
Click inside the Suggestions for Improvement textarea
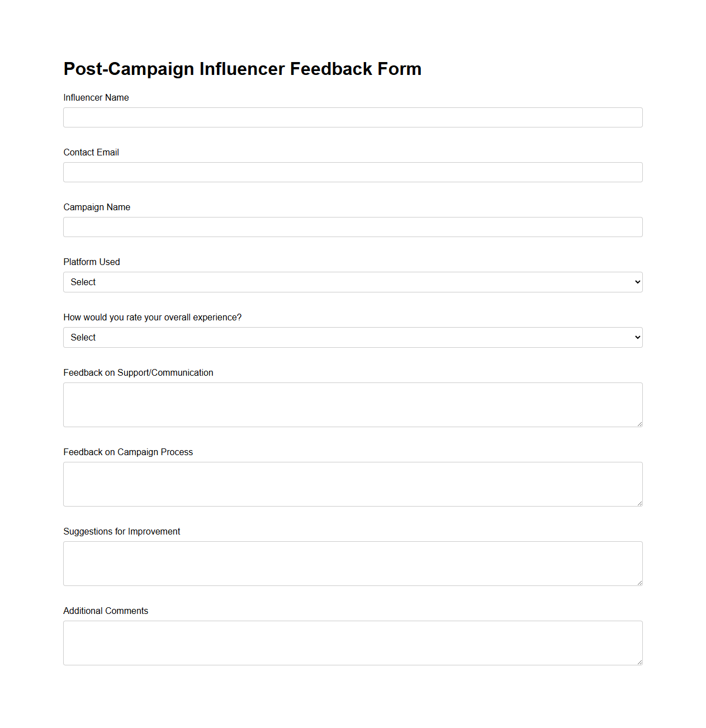click(352, 563)
